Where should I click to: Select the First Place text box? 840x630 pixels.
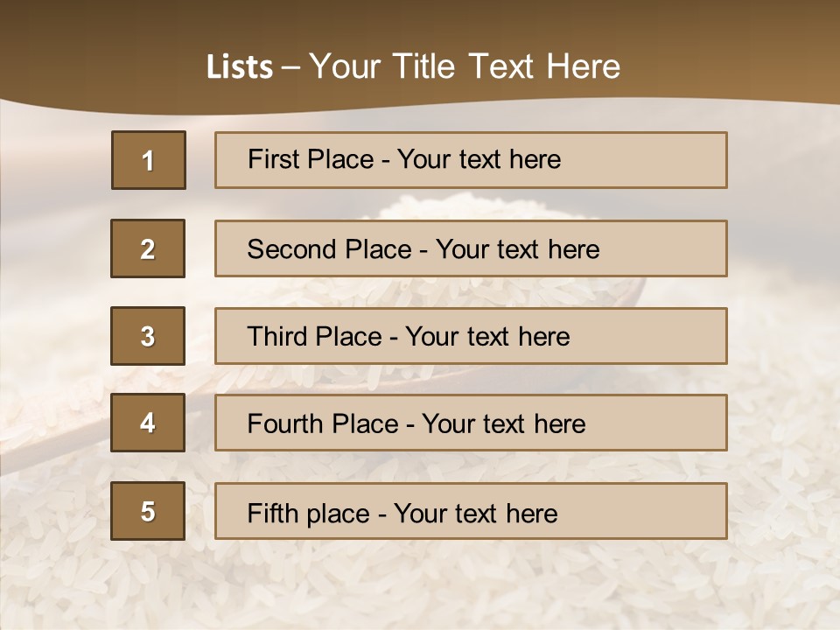click(x=471, y=160)
